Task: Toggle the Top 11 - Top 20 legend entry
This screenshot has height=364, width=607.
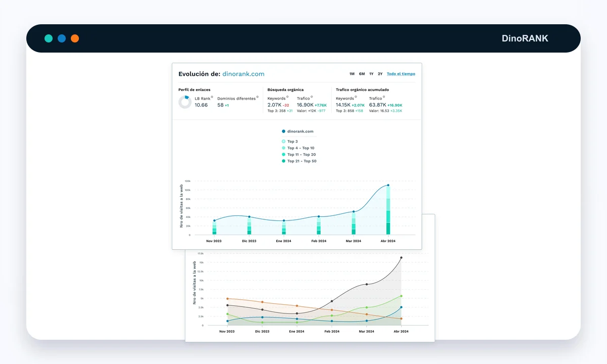Action: click(298, 155)
